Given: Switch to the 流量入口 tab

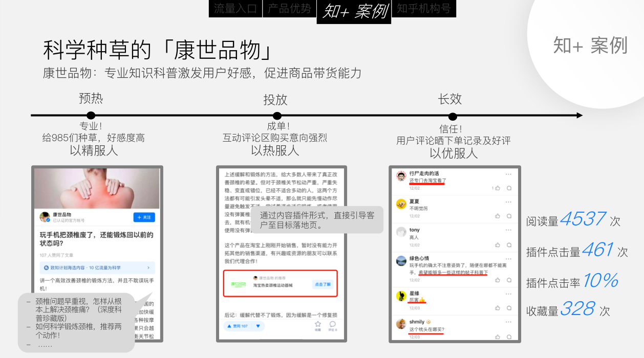Looking at the screenshot, I should pos(234,9).
